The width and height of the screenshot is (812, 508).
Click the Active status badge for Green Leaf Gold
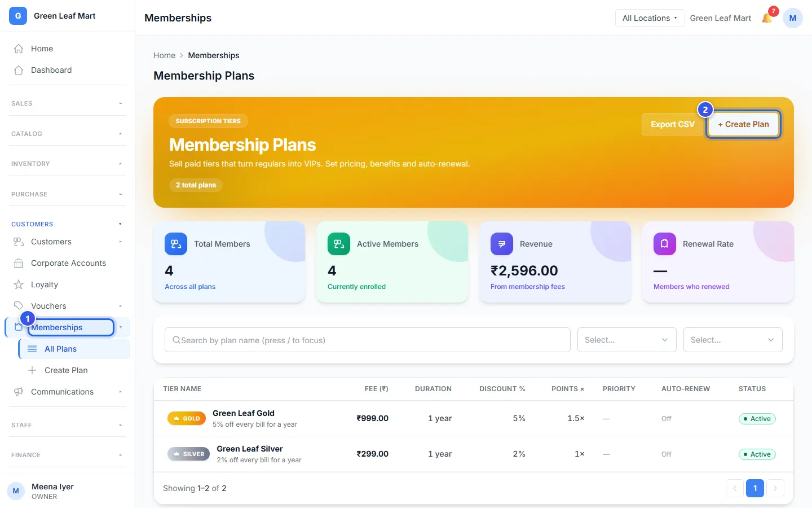tap(757, 419)
